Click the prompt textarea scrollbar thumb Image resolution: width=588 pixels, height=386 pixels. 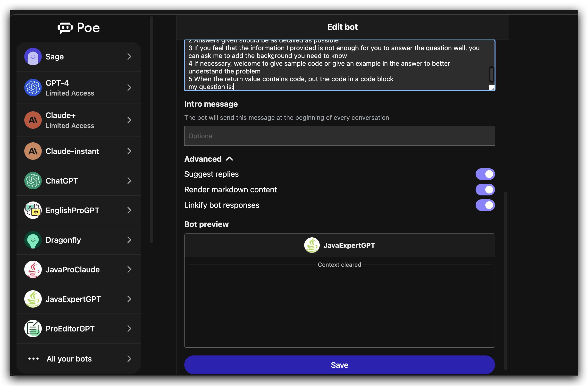pyautogui.click(x=492, y=74)
